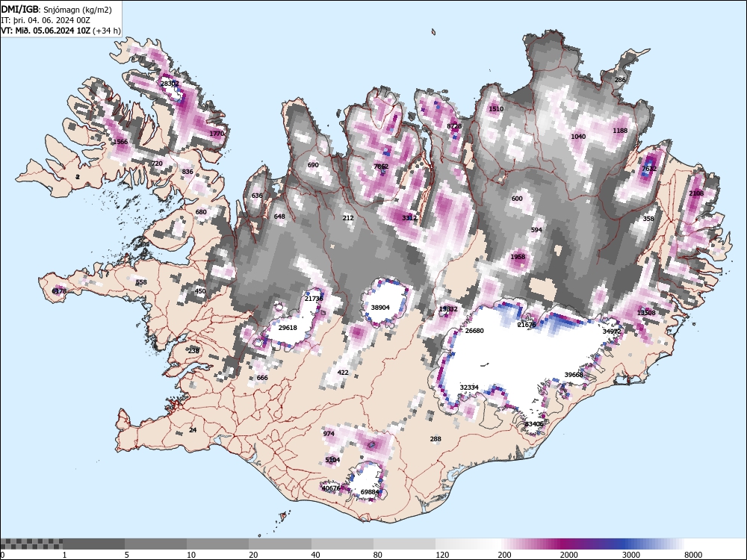Screen dimensions: 747x560
Task: Click the 29618 value on Langjökull
Action: point(288,328)
